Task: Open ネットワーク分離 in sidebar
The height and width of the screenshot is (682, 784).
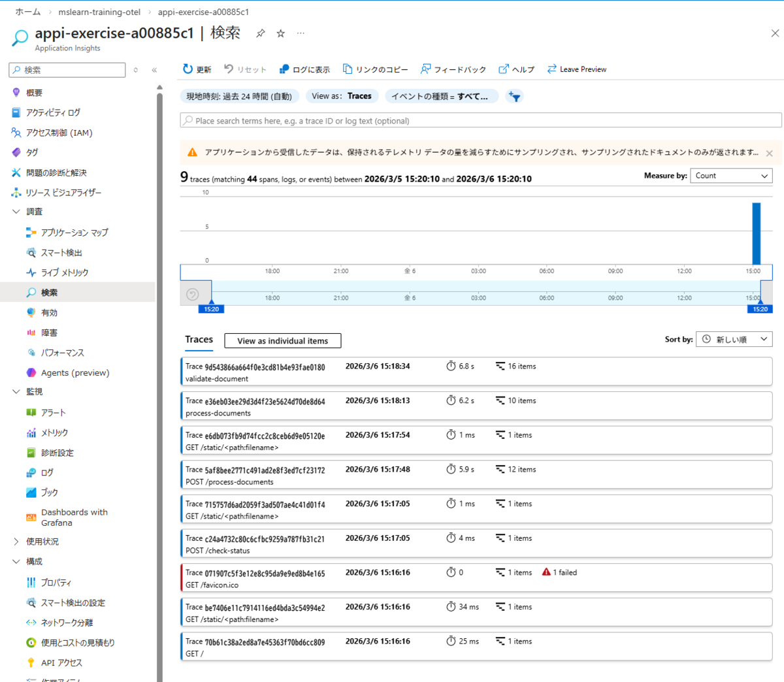Action: [x=67, y=623]
